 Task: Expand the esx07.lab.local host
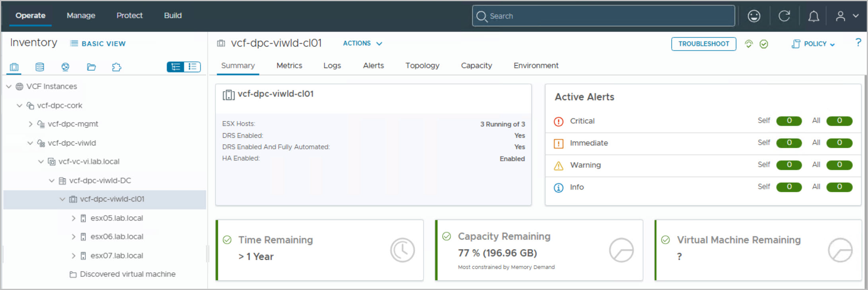[73, 256]
